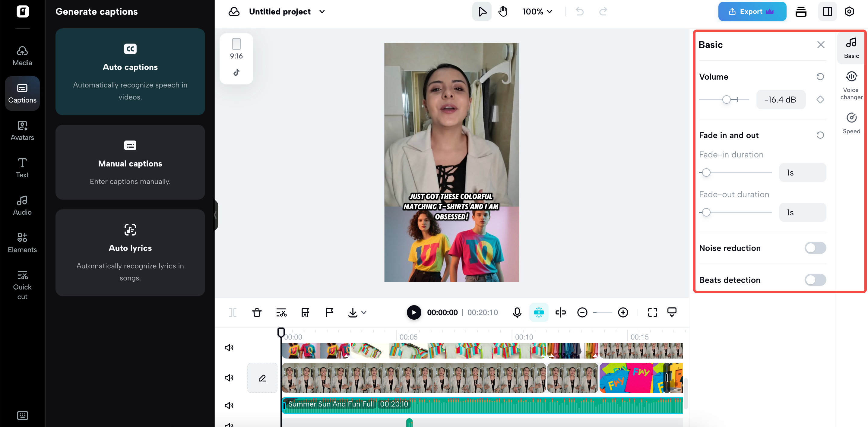Click the split clip icon

coord(233,312)
